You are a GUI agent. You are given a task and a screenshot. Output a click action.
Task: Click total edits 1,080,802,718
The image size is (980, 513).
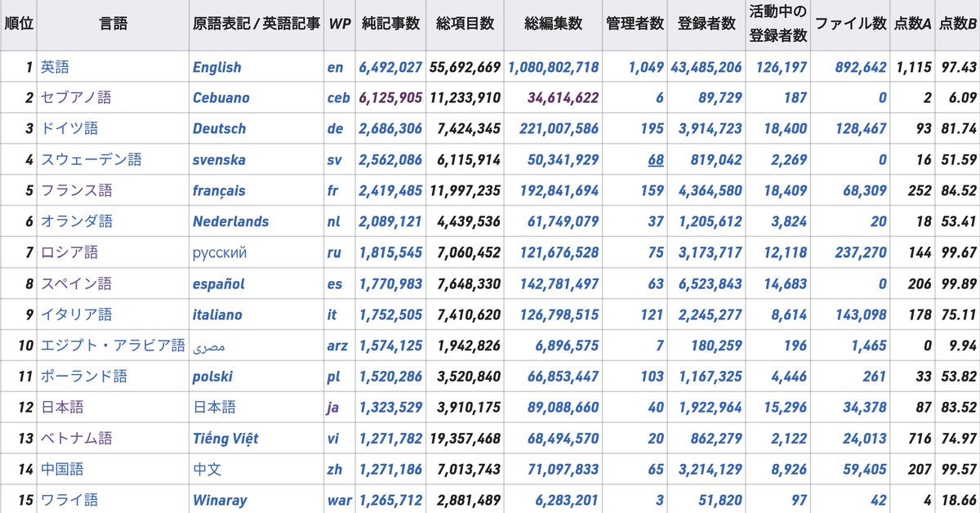tap(553, 68)
